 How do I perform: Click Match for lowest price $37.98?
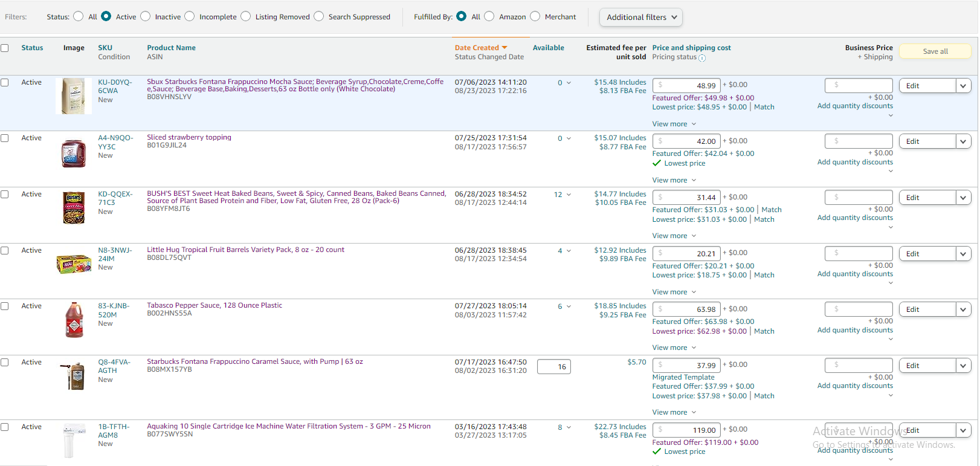point(764,396)
